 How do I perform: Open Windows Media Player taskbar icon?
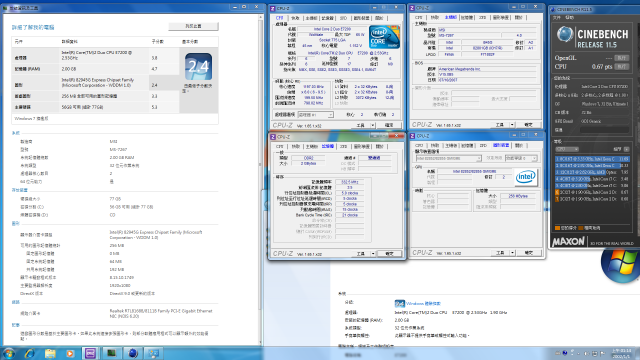click(x=70, y=353)
